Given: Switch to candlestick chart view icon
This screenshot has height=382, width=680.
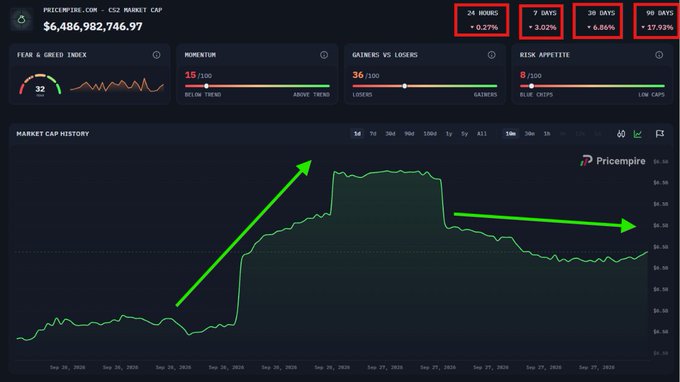Looking at the screenshot, I should pos(621,134).
